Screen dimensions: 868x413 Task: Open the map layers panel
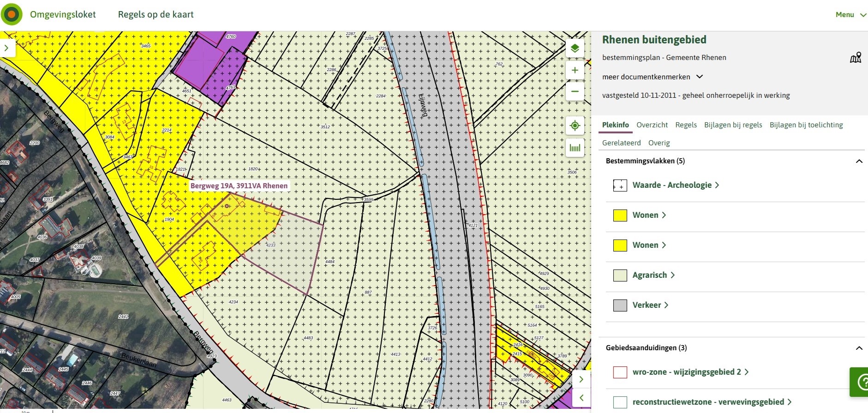pos(575,48)
